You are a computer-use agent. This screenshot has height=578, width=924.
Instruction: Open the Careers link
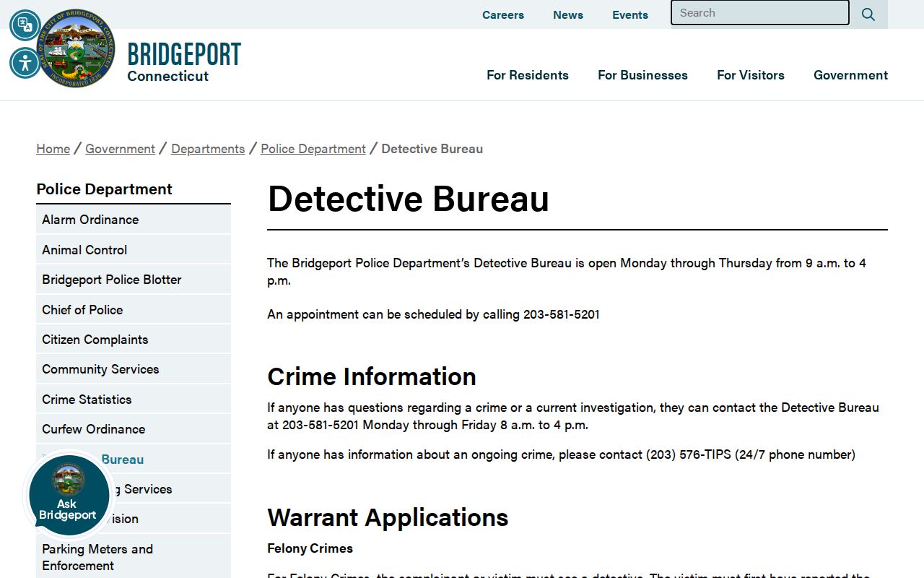click(503, 14)
